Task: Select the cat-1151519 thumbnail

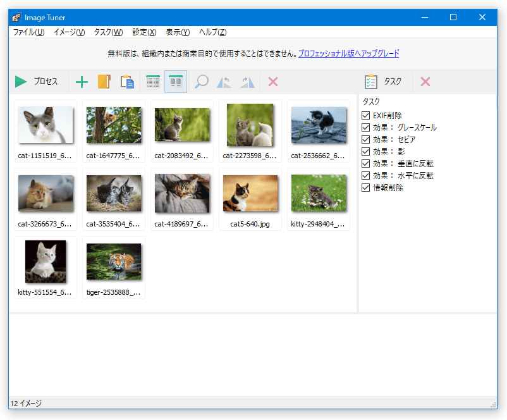Action: point(46,131)
